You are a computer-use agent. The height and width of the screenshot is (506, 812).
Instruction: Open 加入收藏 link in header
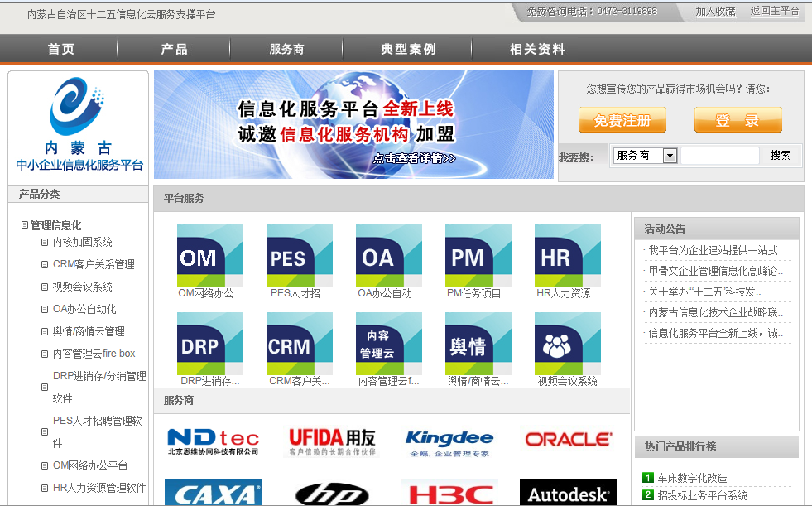tap(715, 12)
